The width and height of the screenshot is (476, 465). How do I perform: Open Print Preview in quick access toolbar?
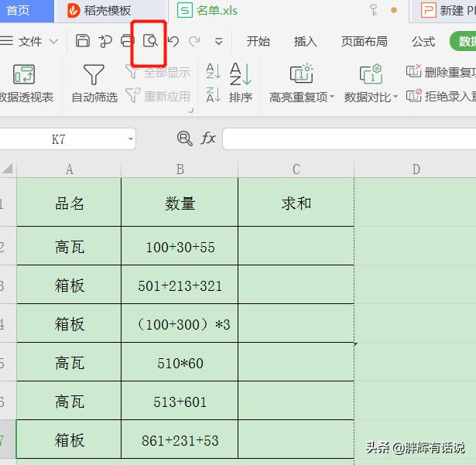click(x=150, y=41)
